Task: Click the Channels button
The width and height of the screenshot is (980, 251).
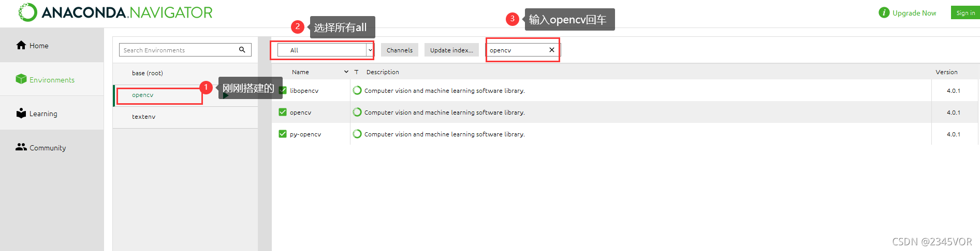Action: click(x=400, y=50)
